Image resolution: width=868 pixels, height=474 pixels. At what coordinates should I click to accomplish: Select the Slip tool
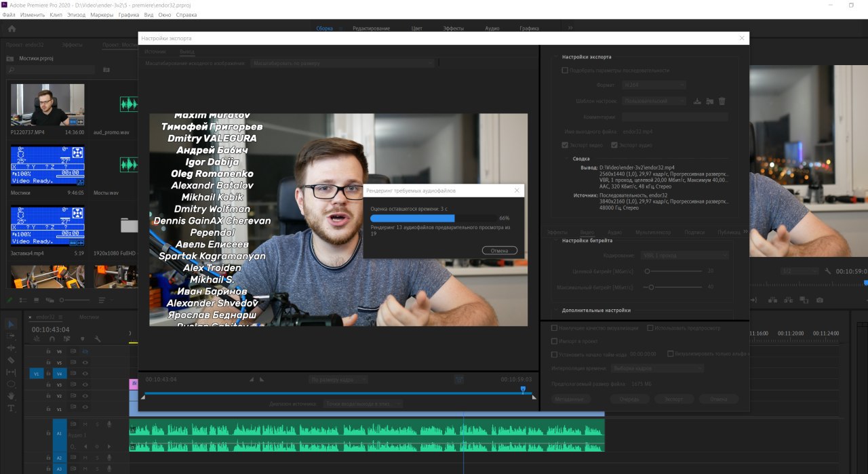(x=11, y=372)
